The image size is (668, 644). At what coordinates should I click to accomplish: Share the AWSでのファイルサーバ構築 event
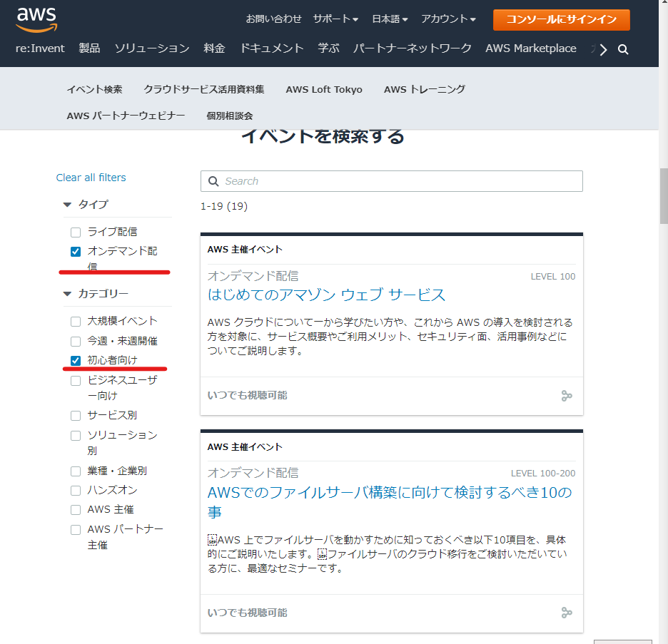click(x=566, y=613)
